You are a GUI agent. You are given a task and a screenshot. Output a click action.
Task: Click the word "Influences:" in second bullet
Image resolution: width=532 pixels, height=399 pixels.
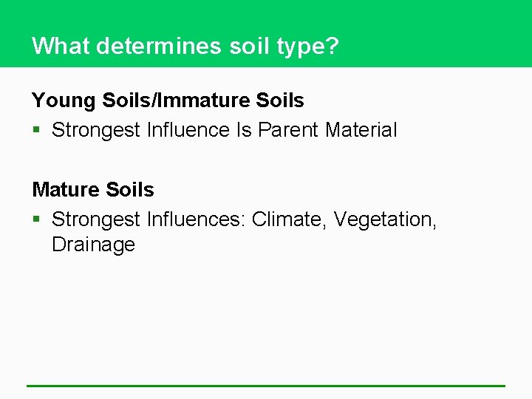(x=196, y=219)
